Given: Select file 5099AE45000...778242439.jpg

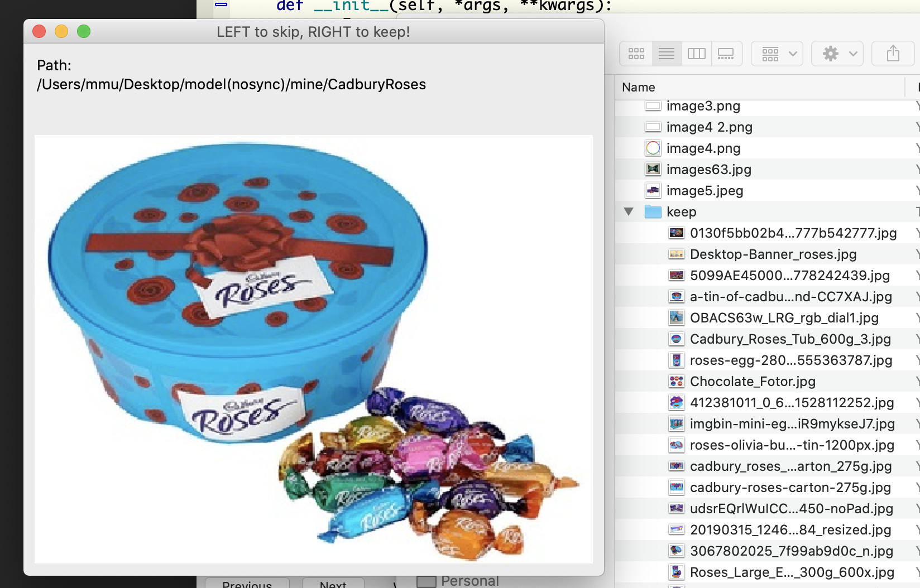Looking at the screenshot, I should (790, 276).
